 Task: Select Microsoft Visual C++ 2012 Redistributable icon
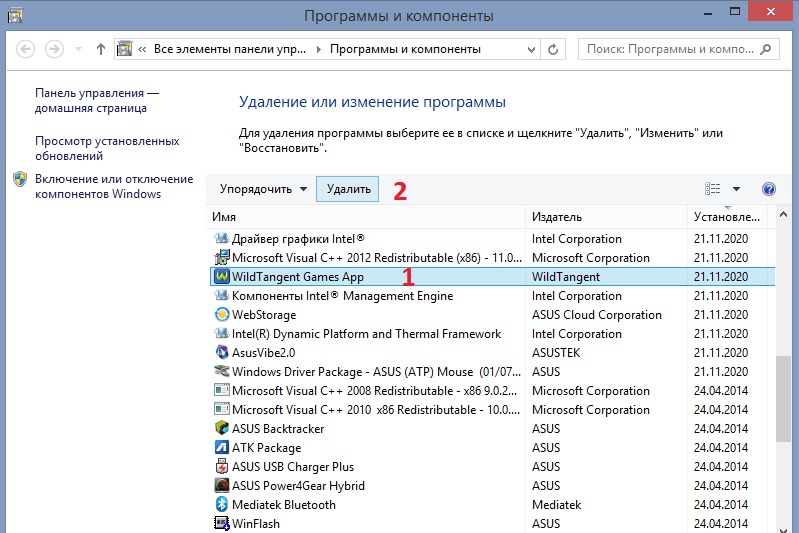[x=222, y=257]
